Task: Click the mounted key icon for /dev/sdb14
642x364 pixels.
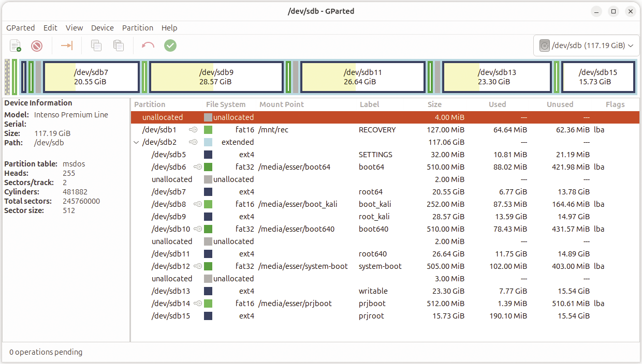Action: pyautogui.click(x=197, y=304)
